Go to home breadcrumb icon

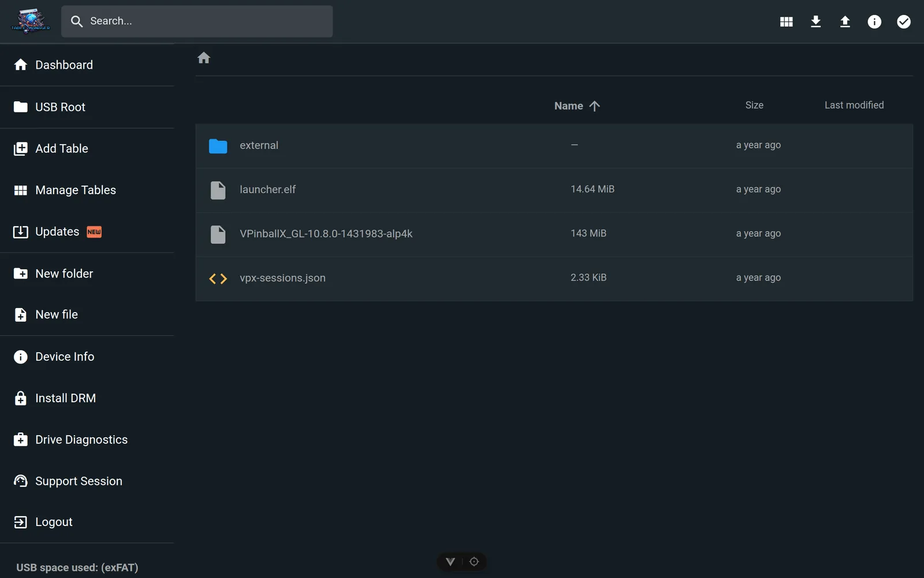coord(204,58)
